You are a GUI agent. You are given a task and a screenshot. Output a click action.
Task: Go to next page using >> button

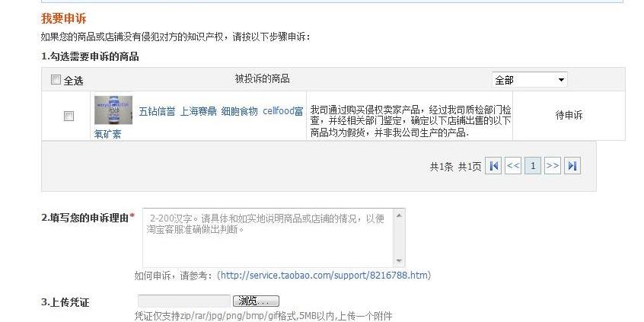coord(553,166)
